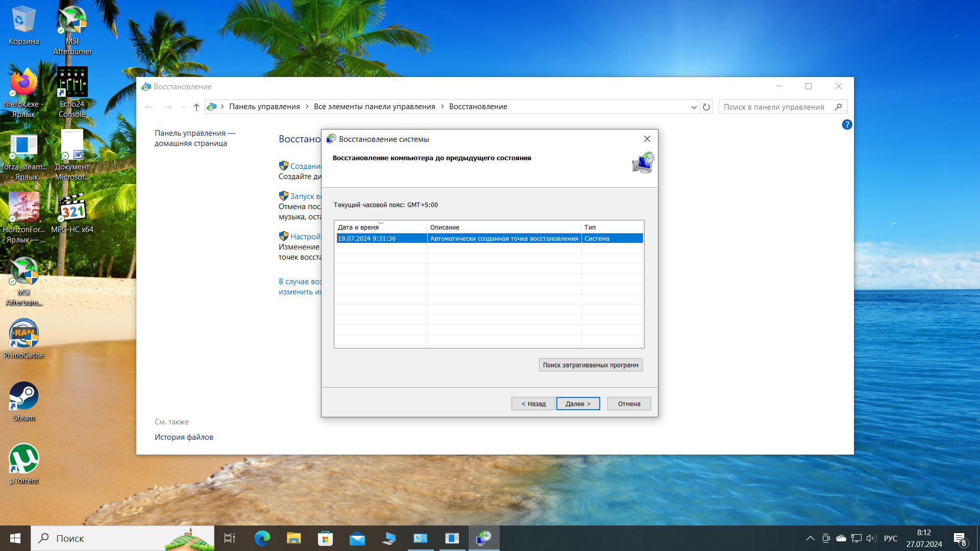Click the up arrow navigation icon
Image resolution: width=980 pixels, height=551 pixels.
pos(197,107)
